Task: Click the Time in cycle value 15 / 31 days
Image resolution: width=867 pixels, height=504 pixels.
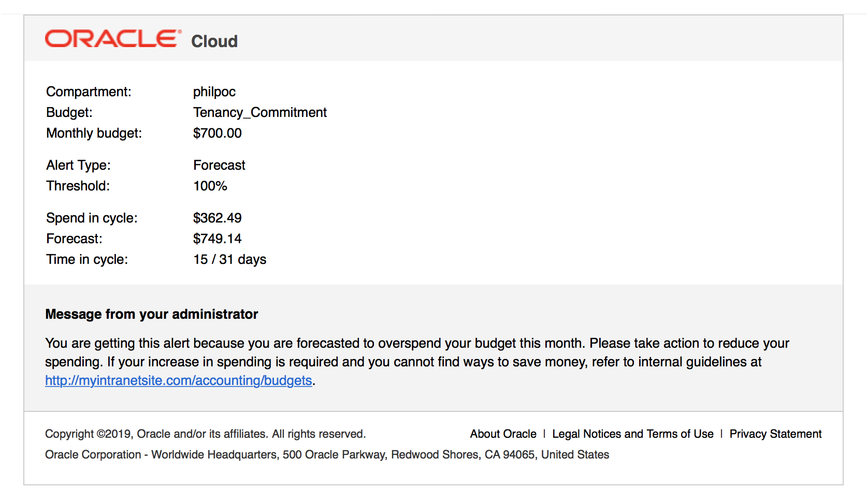Action: click(229, 259)
